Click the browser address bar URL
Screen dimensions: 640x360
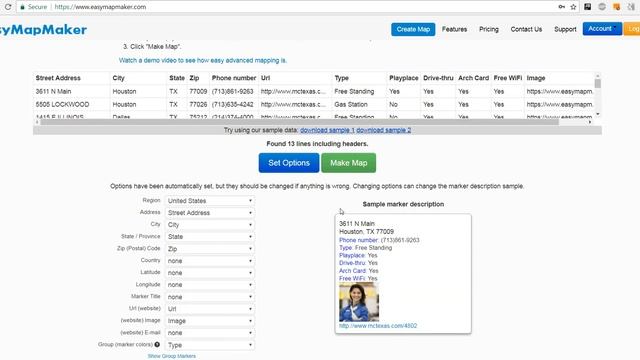pyautogui.click(x=100, y=7)
